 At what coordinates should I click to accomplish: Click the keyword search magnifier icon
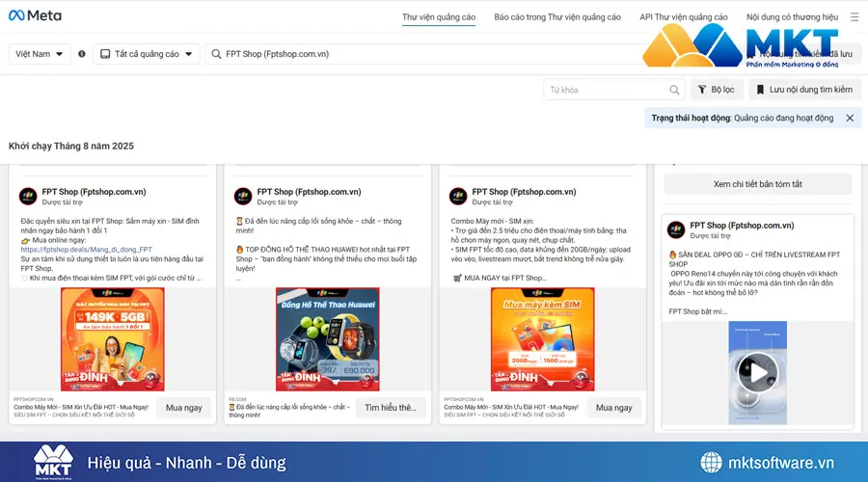[675, 90]
